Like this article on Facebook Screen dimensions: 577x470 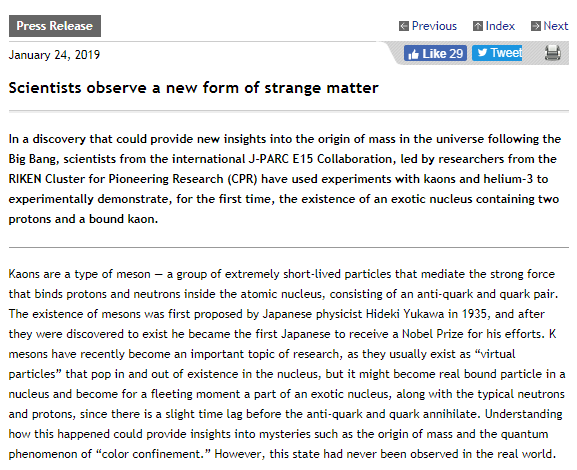point(435,53)
